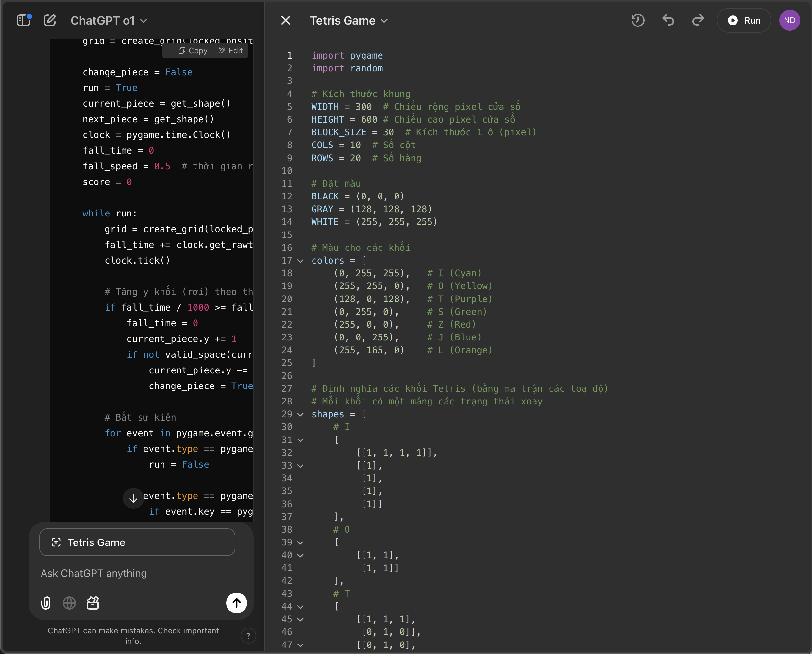Viewport: 812px width, 654px height.
Task: Open the ND profile avatar menu
Action: pos(789,20)
